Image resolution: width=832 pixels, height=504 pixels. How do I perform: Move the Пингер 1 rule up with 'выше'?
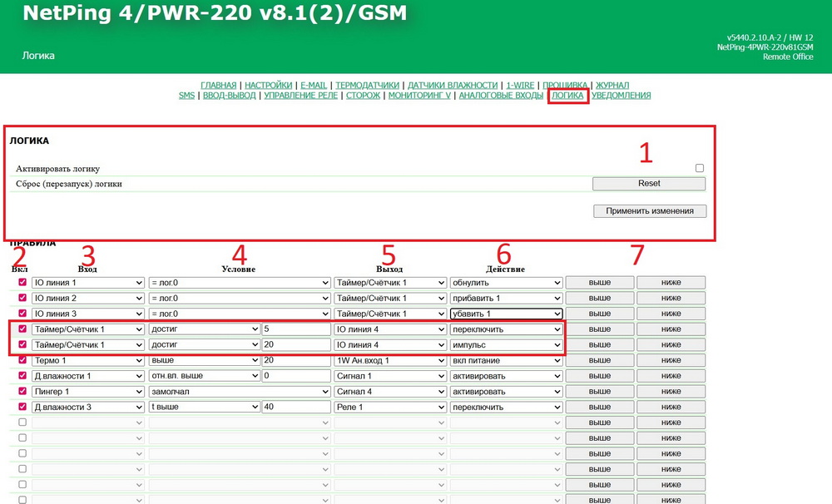pos(599,392)
